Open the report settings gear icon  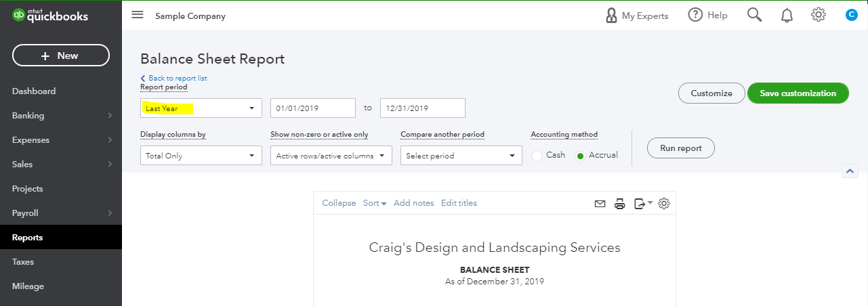click(x=664, y=203)
